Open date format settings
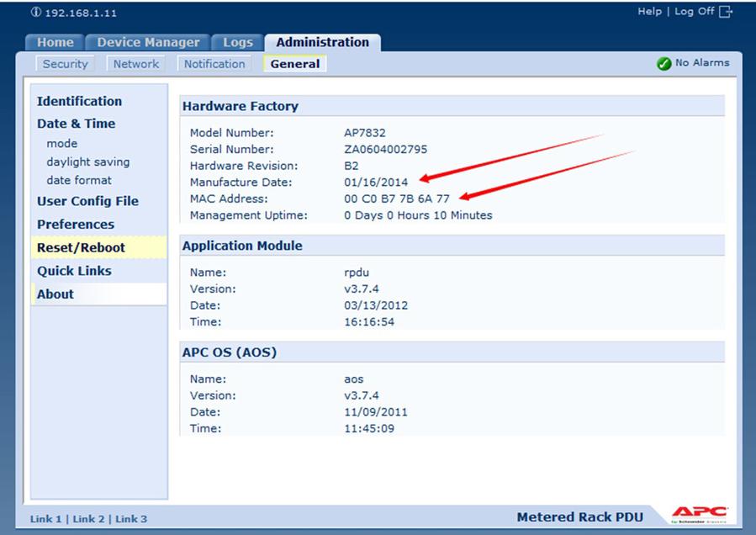 point(78,180)
